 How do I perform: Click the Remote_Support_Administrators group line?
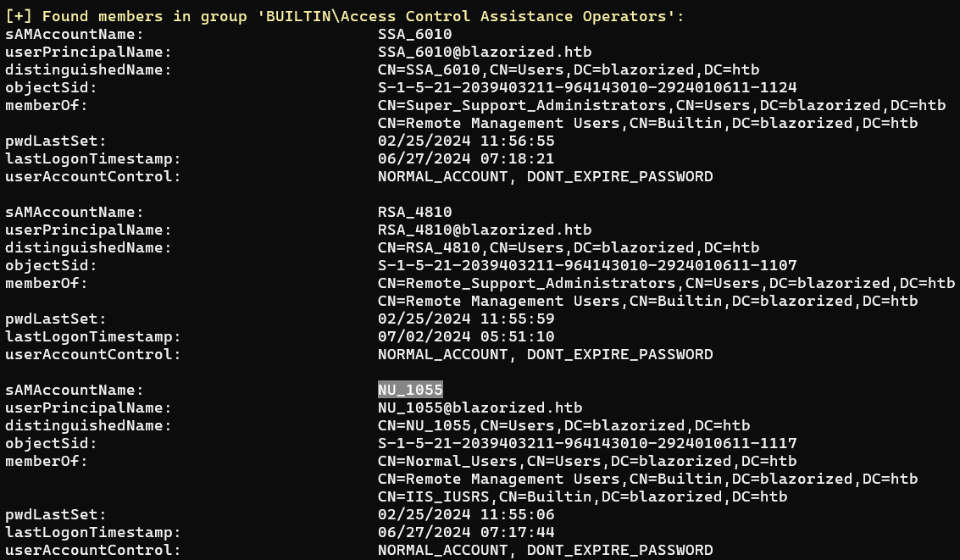(x=666, y=283)
